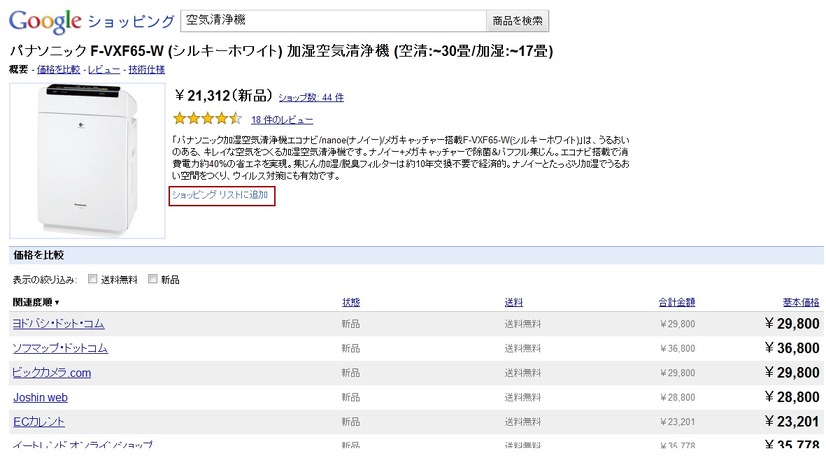Open the 関連度順 sort dropdown
This screenshot has width=826, height=458.
(36, 302)
